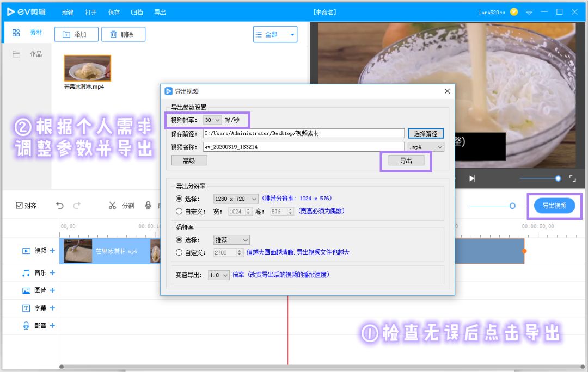Click the 选择路径 button
The image size is (588, 372).
(426, 133)
